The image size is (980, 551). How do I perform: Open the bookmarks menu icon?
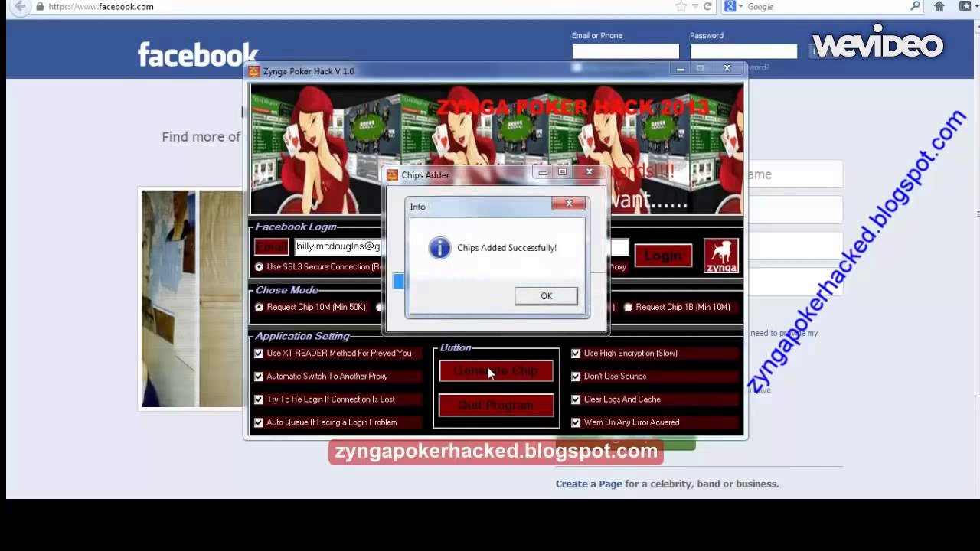(x=966, y=6)
